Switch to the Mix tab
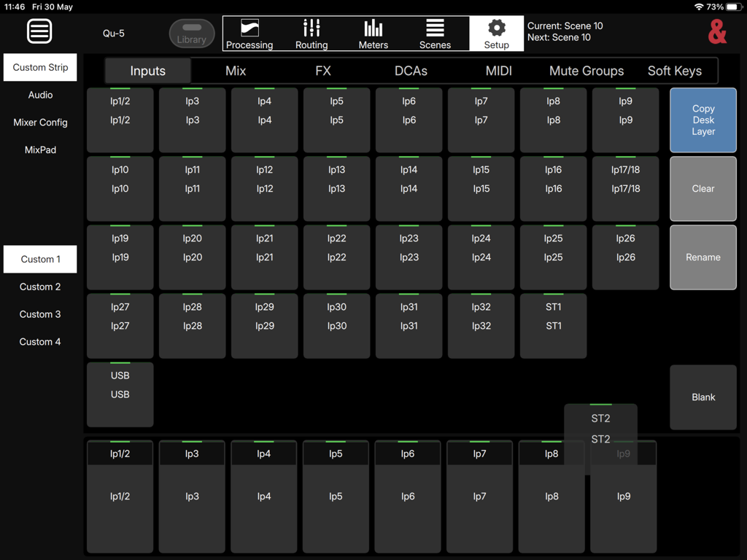This screenshot has width=747, height=560. tap(235, 71)
